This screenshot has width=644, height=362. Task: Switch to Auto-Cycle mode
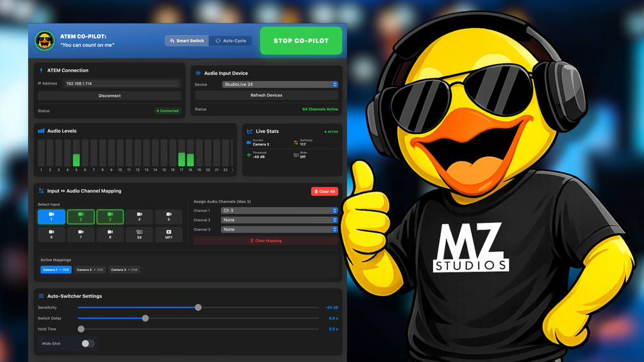click(231, 40)
